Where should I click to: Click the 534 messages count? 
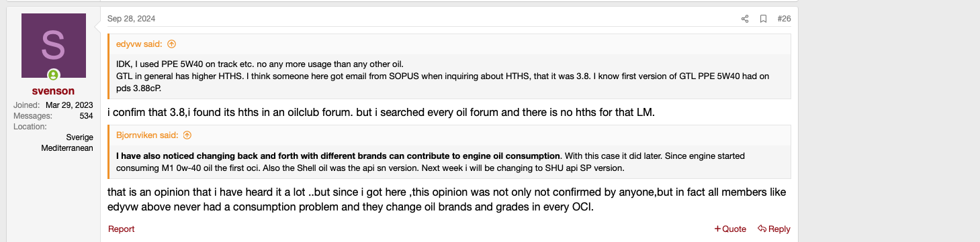pos(86,116)
